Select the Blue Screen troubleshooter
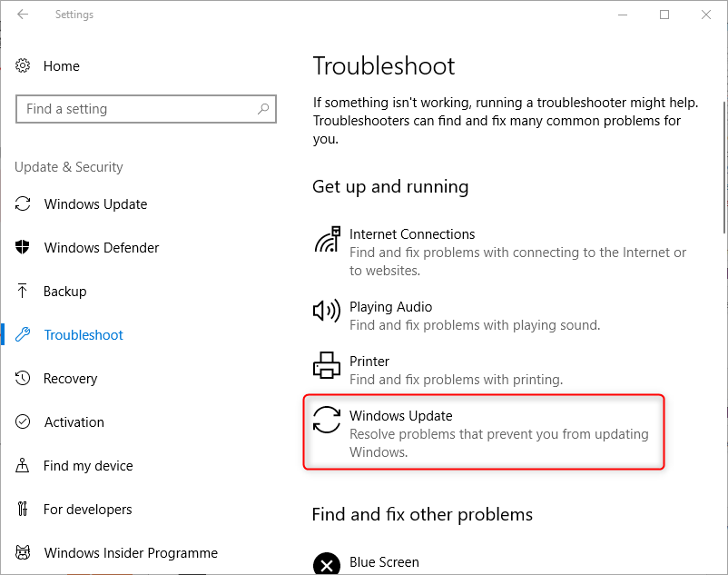 pyautogui.click(x=384, y=563)
